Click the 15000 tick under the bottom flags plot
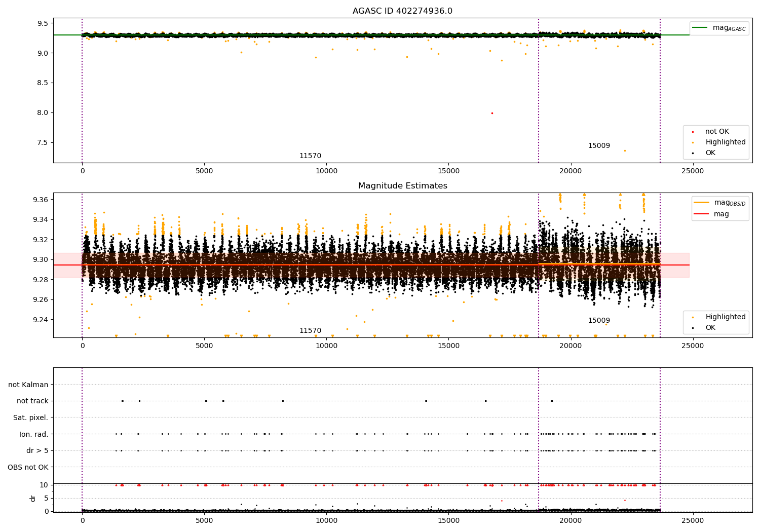760x532 pixels. point(448,520)
